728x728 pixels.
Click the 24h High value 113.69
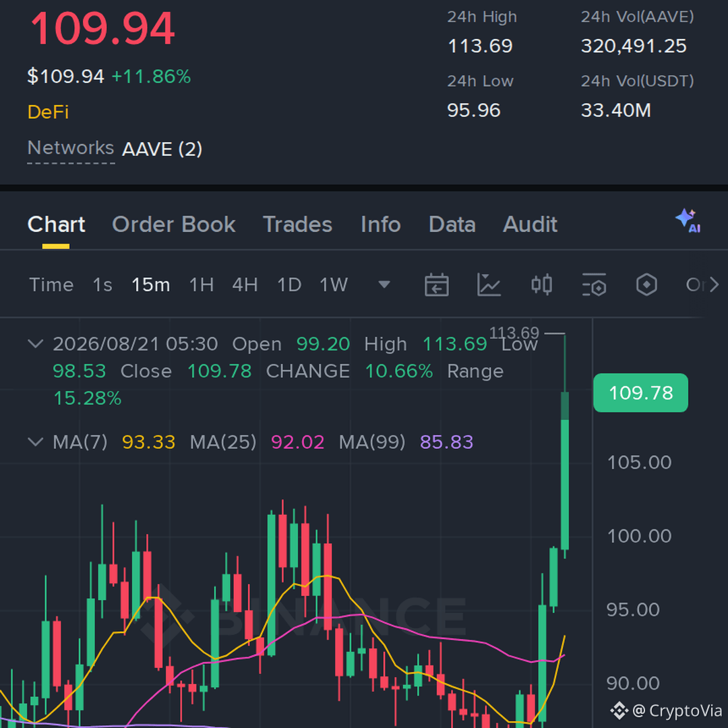(x=480, y=46)
